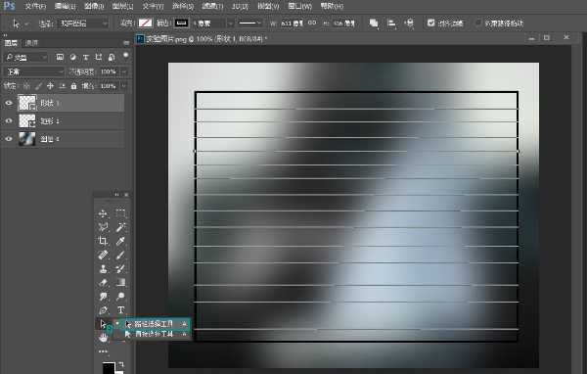Screen dimensions: 588x374
Task: Open the path operations button in options bar
Action: (374, 23)
